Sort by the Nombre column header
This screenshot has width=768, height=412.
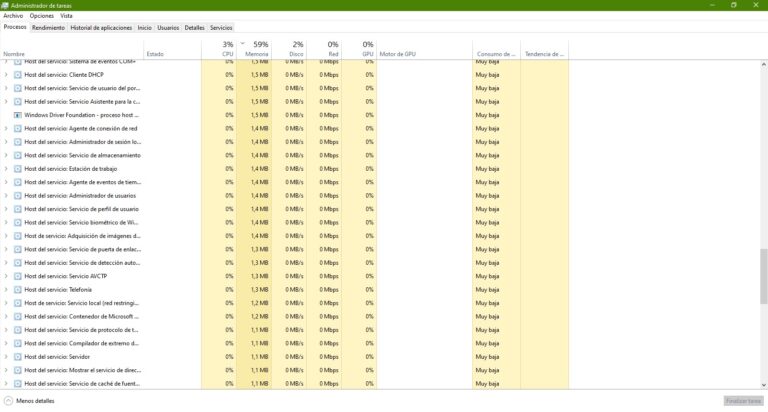click(72, 49)
